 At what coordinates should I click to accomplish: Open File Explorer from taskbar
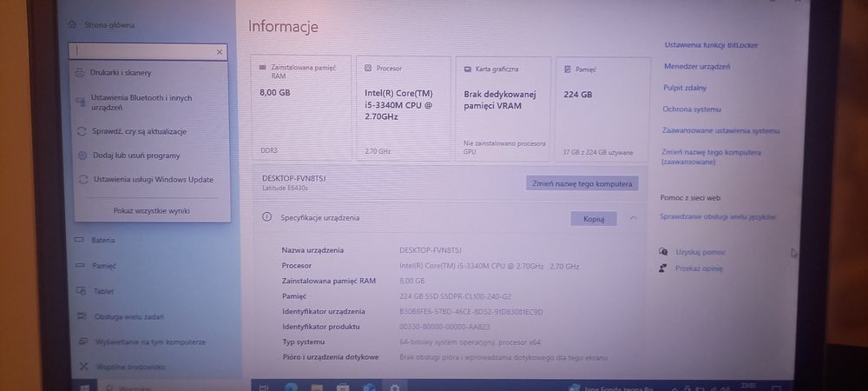coord(317,387)
